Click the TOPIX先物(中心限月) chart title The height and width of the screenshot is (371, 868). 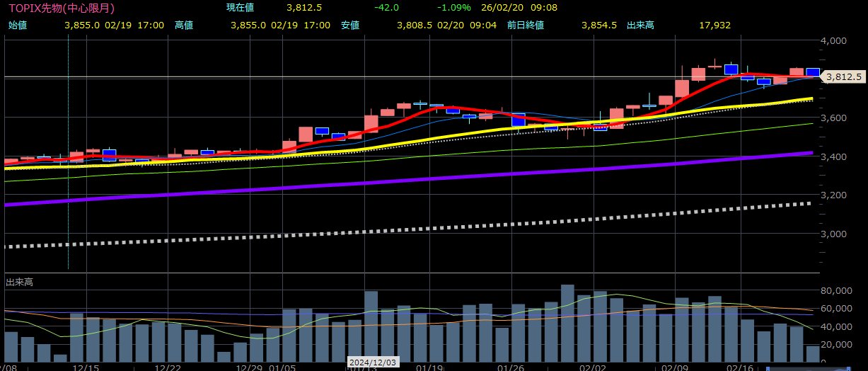(x=61, y=8)
